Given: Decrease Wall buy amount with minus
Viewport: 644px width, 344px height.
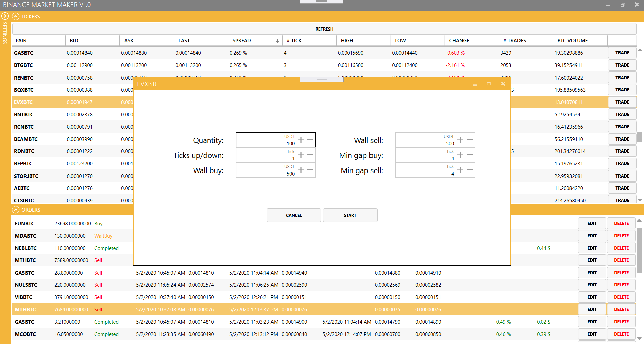Looking at the screenshot, I should click(310, 170).
